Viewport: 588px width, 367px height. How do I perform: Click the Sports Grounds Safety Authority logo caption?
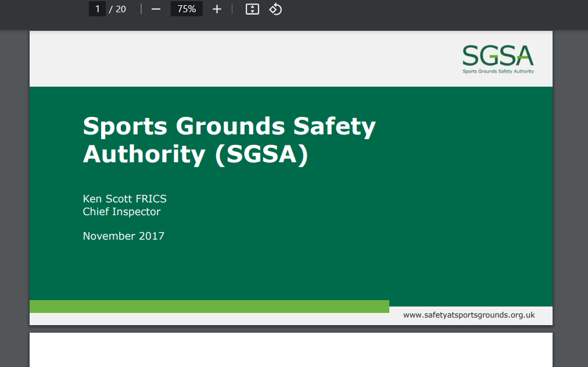point(498,72)
